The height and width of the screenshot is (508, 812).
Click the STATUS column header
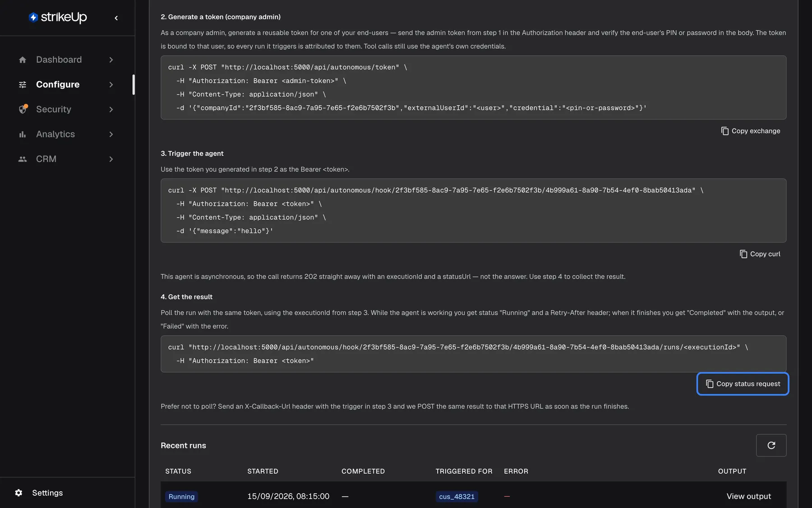click(178, 471)
